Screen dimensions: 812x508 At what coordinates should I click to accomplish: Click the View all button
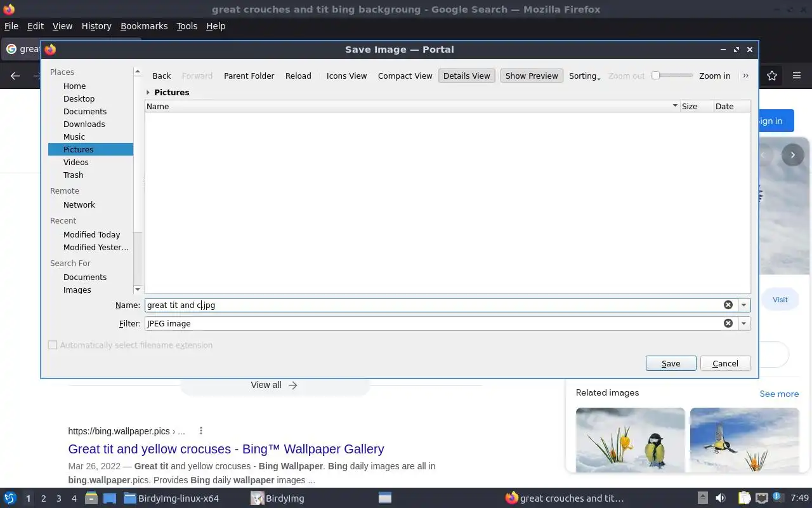275,385
